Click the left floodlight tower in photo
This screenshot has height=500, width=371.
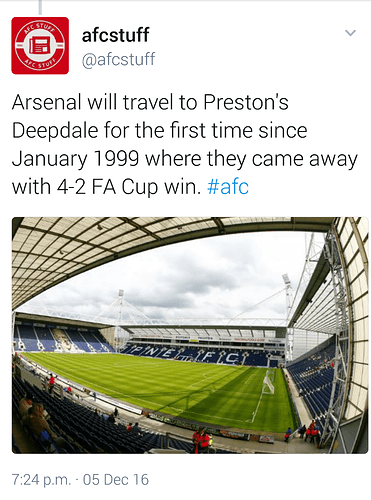pos(120,315)
